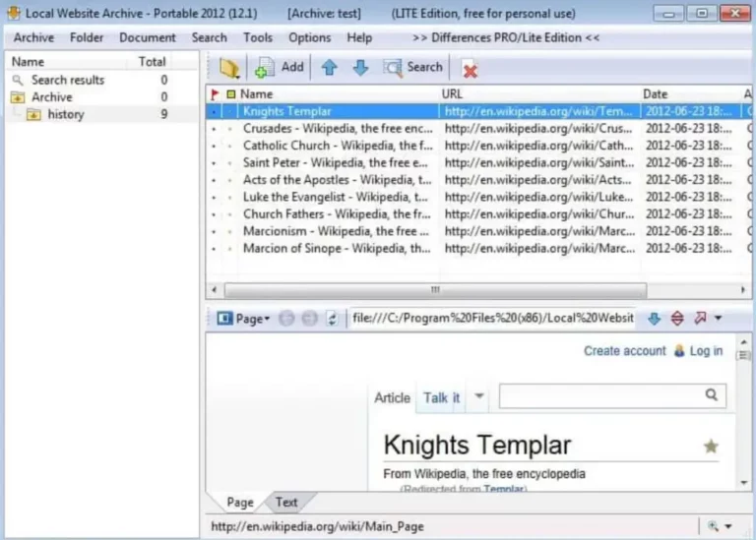
Task: Open the Search menu
Action: click(x=210, y=37)
